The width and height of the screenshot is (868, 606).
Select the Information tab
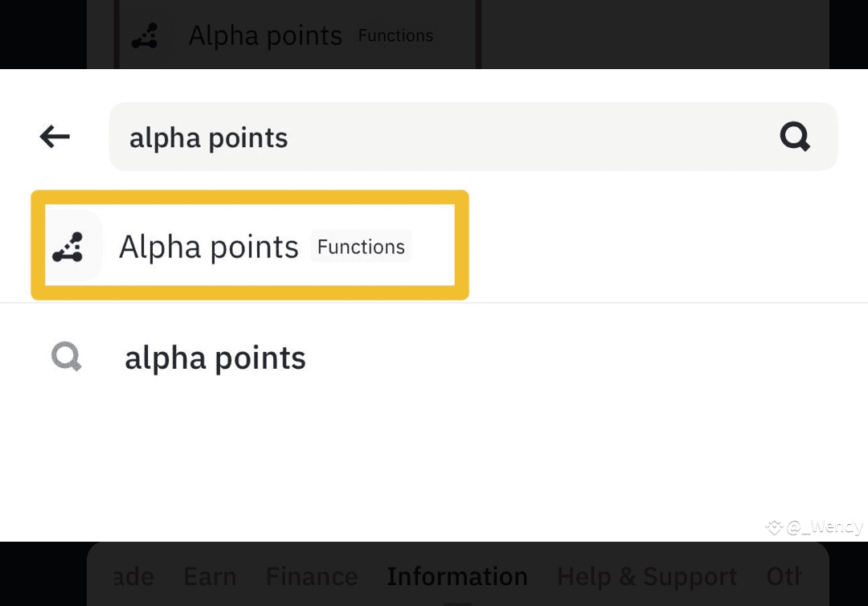tap(457, 576)
